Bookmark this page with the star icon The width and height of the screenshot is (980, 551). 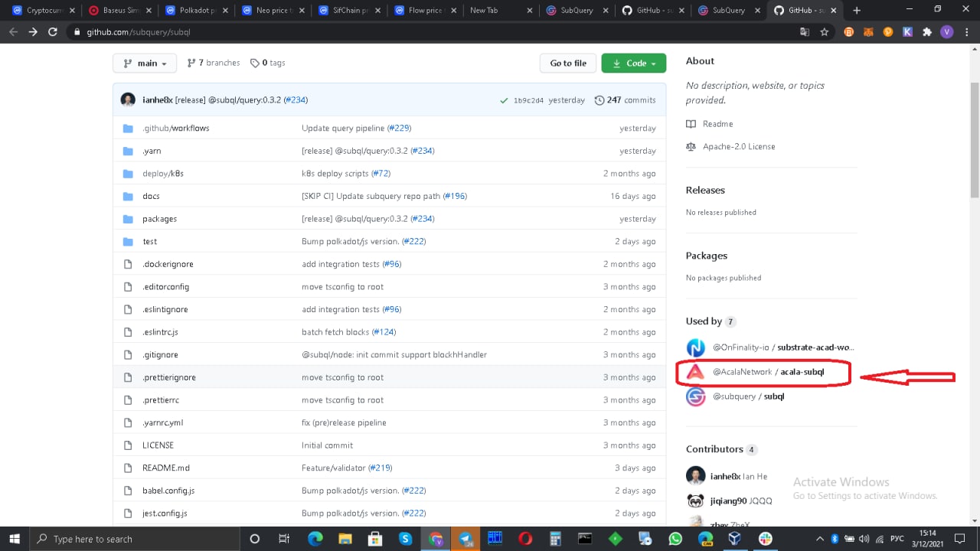[x=825, y=32]
